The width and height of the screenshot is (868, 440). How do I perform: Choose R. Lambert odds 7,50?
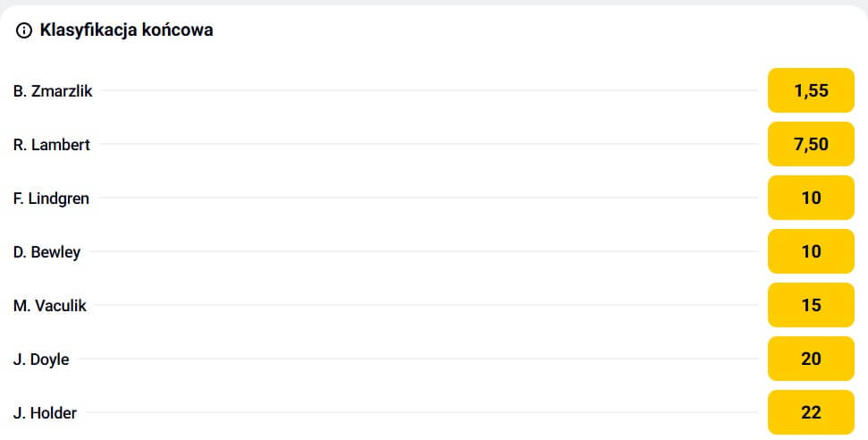click(811, 144)
